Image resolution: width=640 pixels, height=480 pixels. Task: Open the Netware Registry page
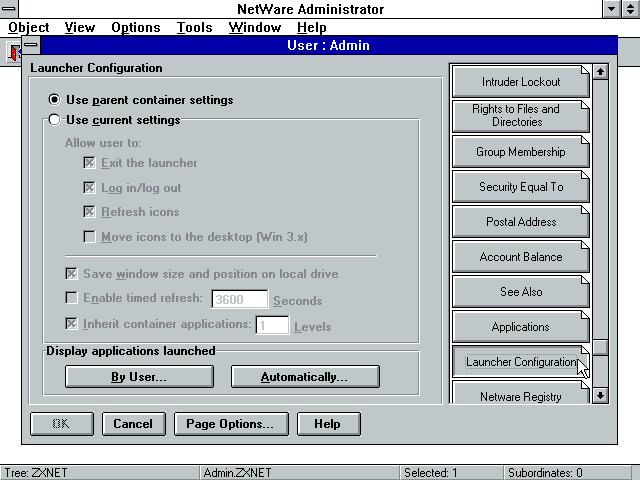(521, 393)
